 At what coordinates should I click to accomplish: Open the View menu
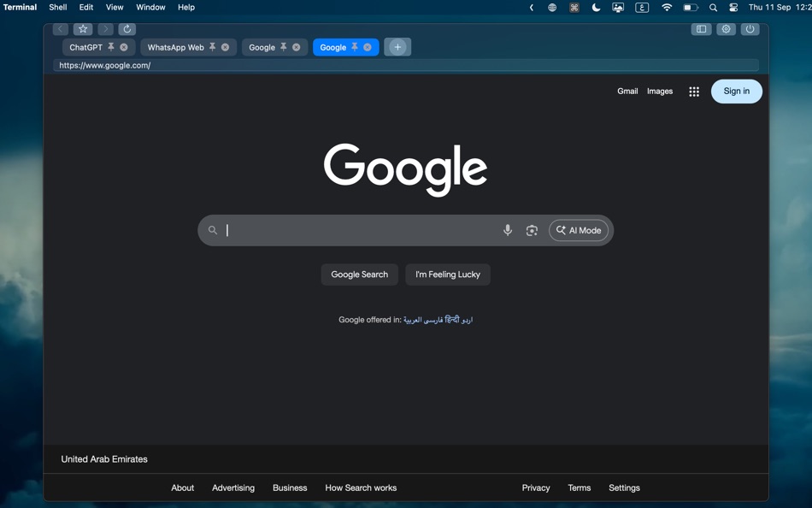(115, 7)
